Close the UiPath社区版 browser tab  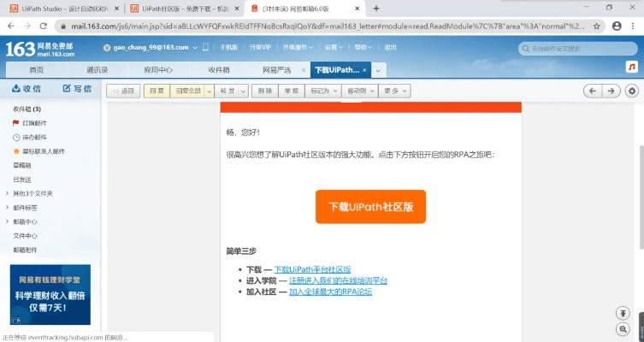[x=237, y=9]
